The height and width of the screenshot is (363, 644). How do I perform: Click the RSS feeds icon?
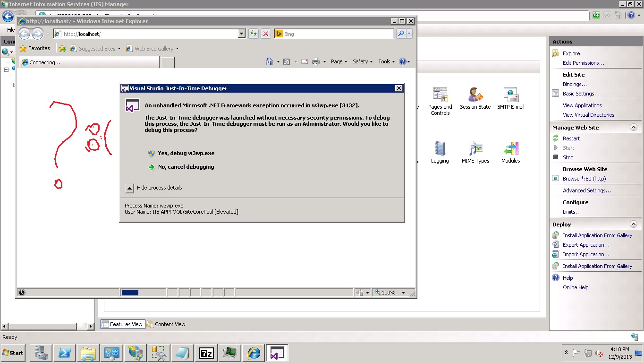(x=287, y=61)
